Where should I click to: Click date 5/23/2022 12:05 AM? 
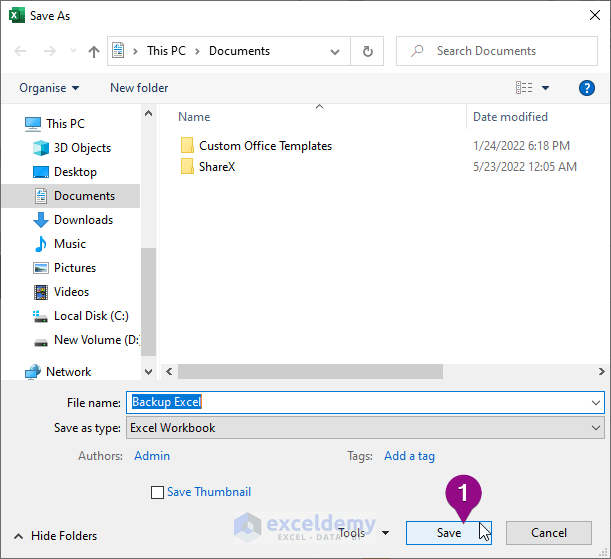(525, 167)
